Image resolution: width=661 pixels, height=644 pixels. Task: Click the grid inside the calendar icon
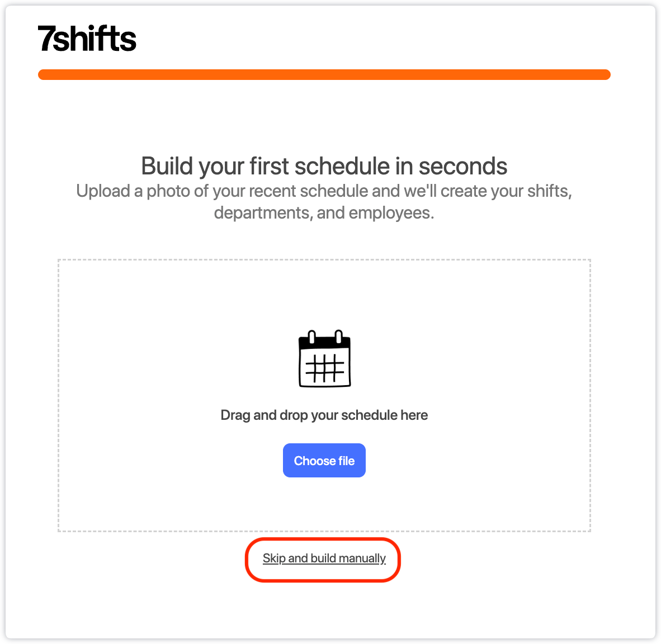(x=324, y=368)
